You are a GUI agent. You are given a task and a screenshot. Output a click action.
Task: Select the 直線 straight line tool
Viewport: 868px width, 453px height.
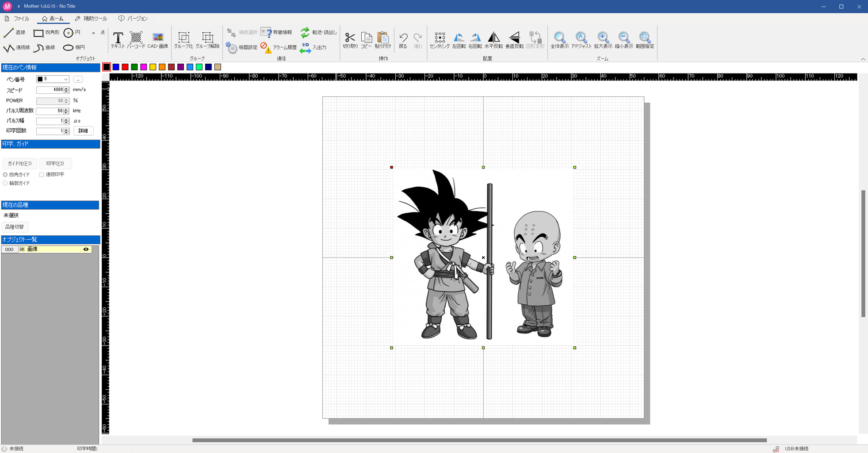click(x=15, y=33)
